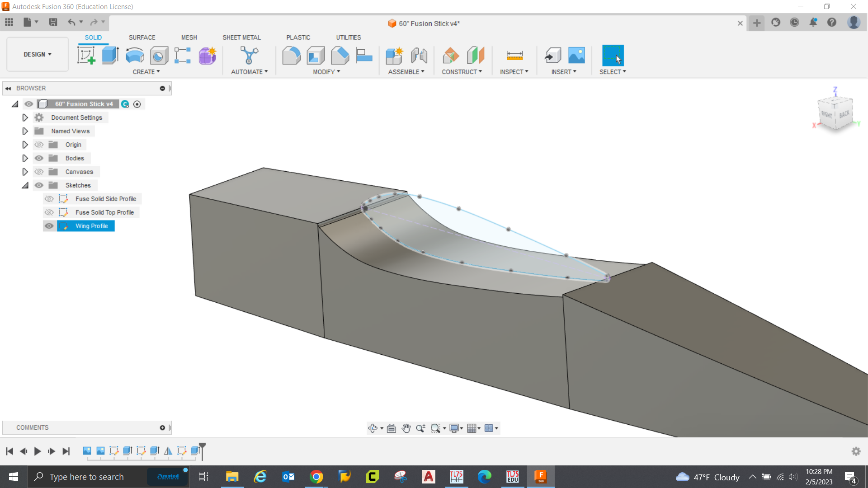Expand the Bodies folder in browser

25,158
